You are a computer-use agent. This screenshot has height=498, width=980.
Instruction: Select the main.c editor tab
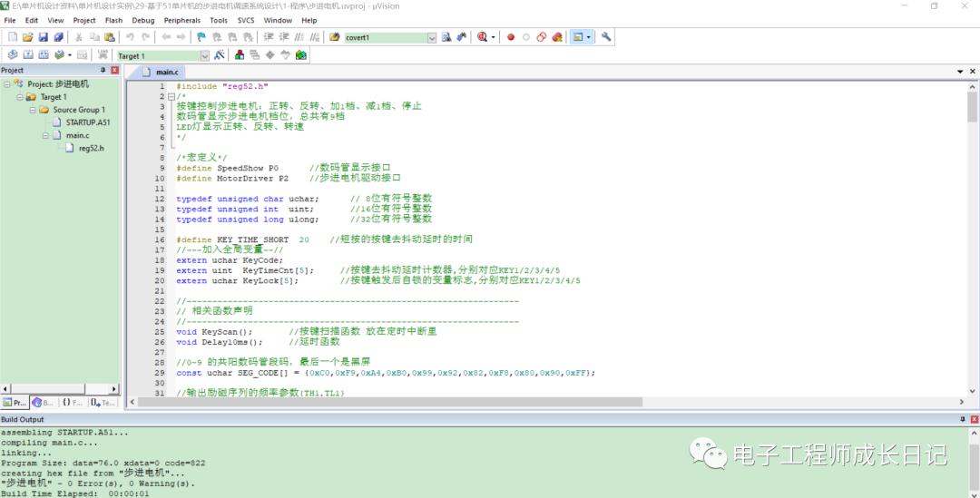click(167, 72)
